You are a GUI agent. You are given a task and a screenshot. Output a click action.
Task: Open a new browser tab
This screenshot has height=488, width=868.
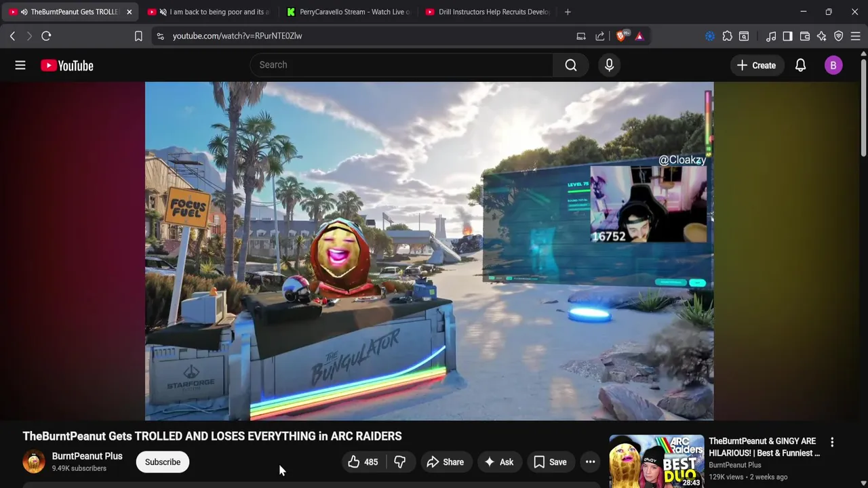pyautogui.click(x=568, y=12)
